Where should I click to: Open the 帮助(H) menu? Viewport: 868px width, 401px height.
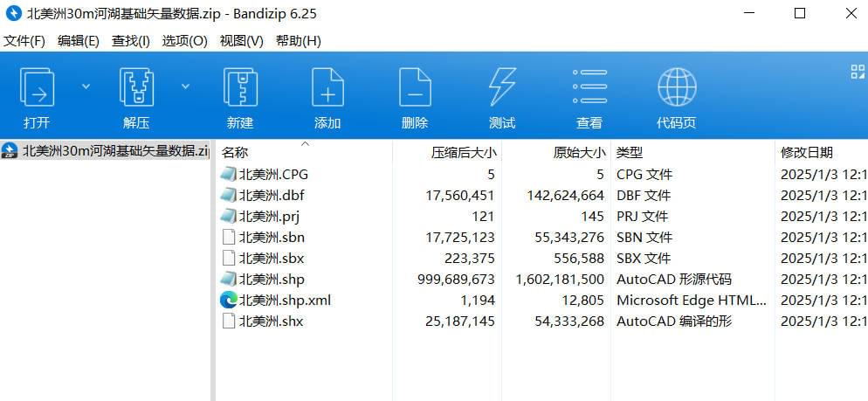pos(299,41)
